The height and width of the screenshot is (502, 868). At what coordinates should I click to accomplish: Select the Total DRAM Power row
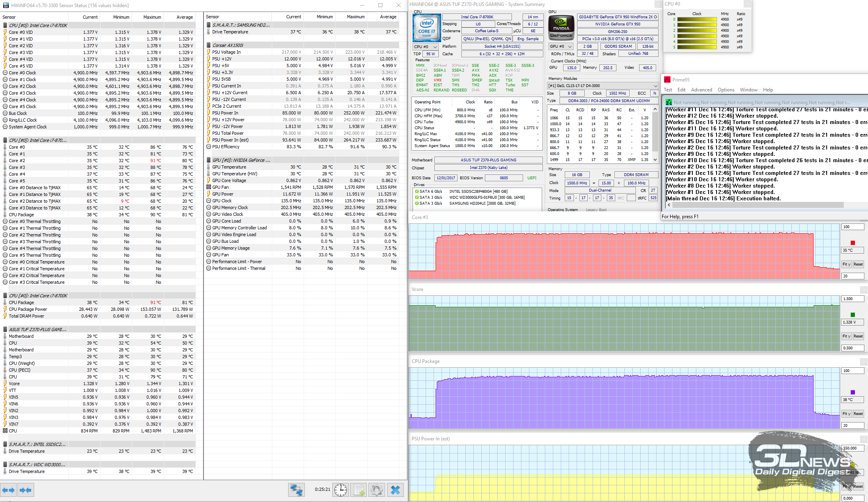pos(98,316)
